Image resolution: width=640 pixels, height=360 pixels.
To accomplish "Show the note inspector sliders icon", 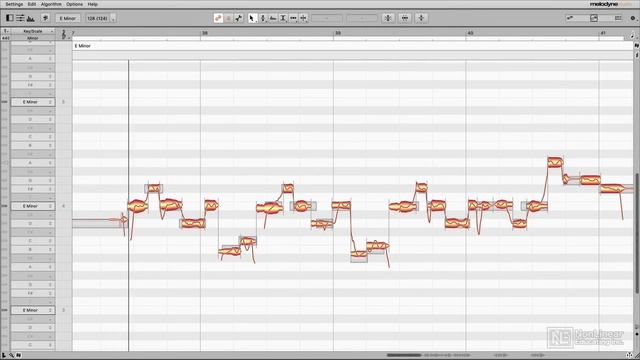I will [20, 18].
